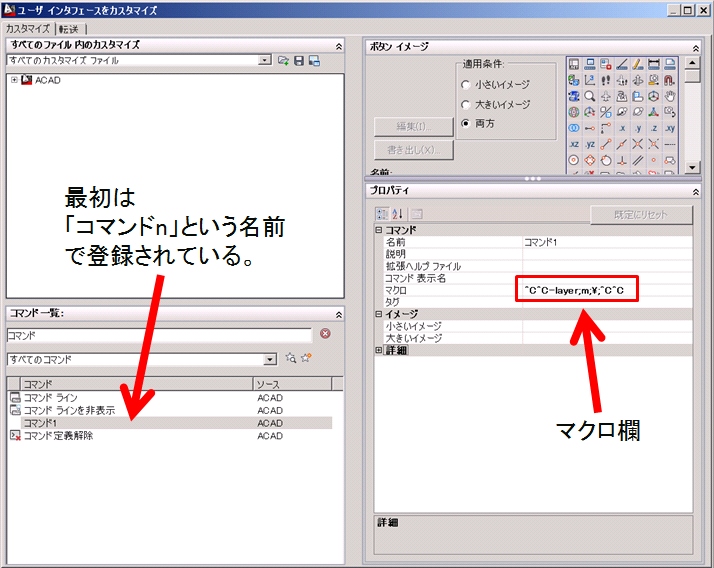Sort list by ソース column header

coord(292,384)
